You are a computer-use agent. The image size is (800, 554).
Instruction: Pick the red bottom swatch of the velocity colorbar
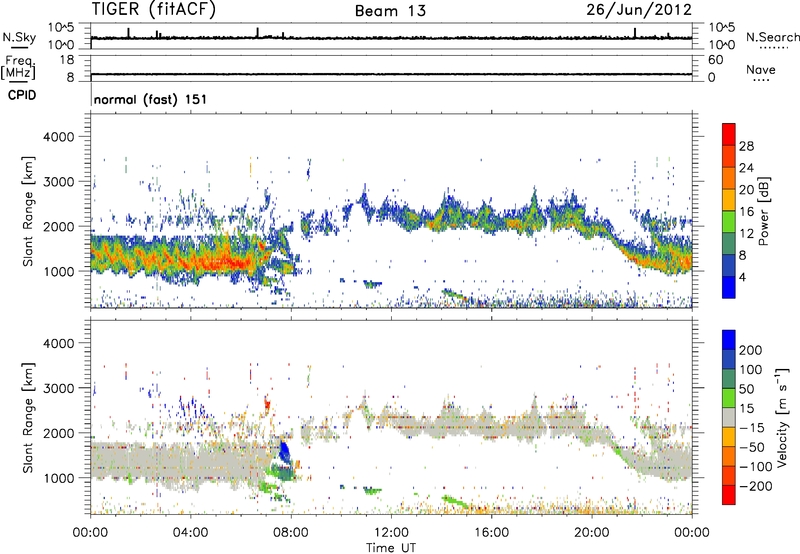tap(729, 495)
